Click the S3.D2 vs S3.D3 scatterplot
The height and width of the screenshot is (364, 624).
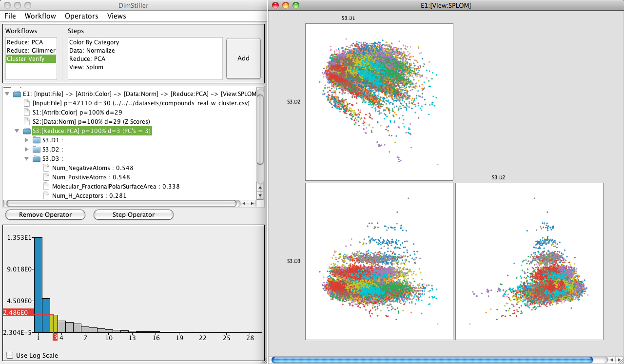click(x=529, y=261)
